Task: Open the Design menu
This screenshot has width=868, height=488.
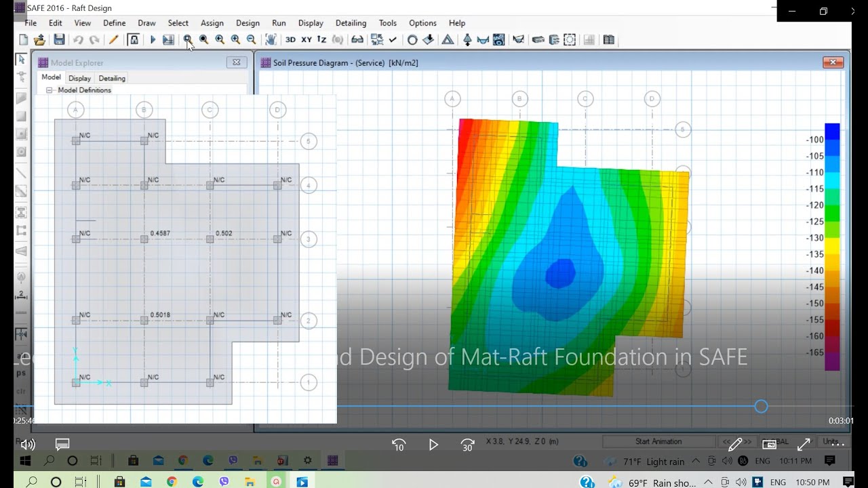Action: coord(248,23)
